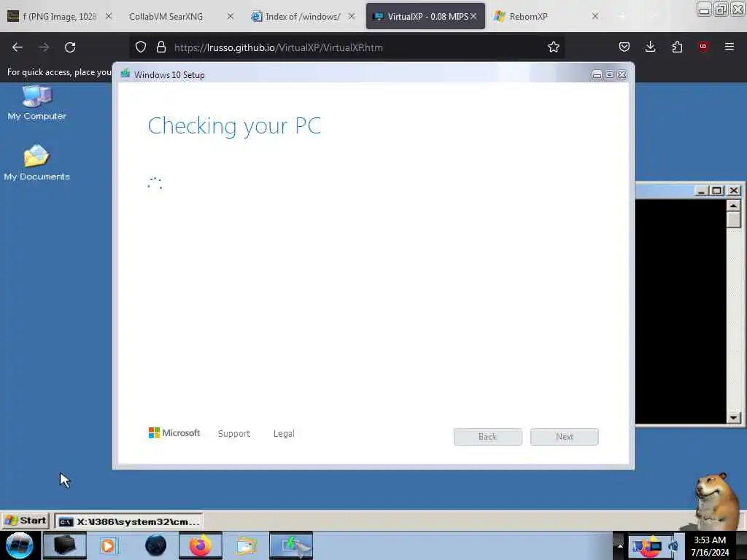747x560 pixels.
Task: Close the CollabVM SearXNG tab
Action: coord(230,16)
